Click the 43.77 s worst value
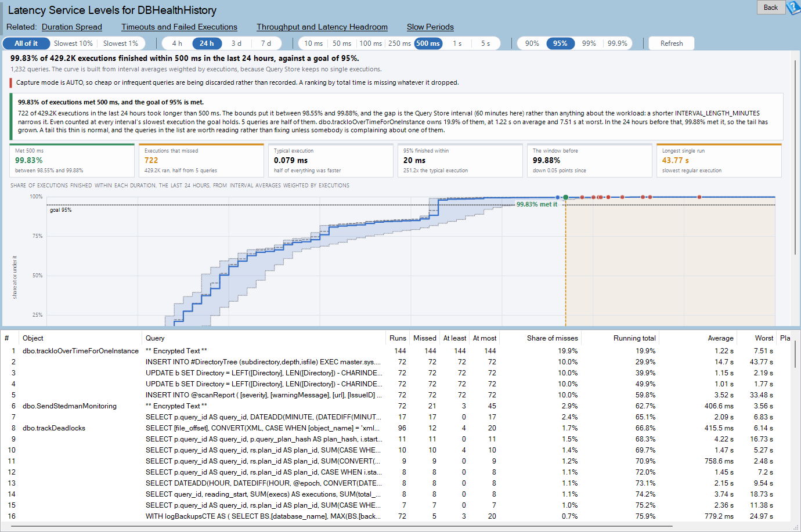 coord(761,362)
